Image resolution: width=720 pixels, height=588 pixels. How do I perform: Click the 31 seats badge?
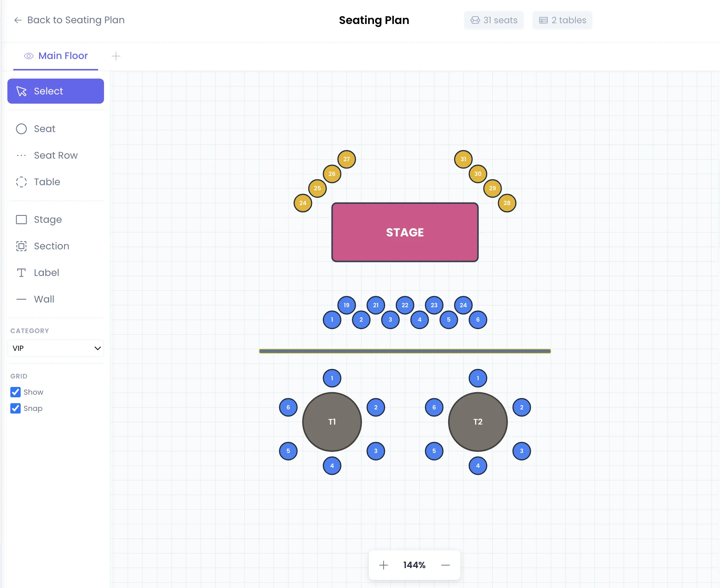(x=494, y=20)
